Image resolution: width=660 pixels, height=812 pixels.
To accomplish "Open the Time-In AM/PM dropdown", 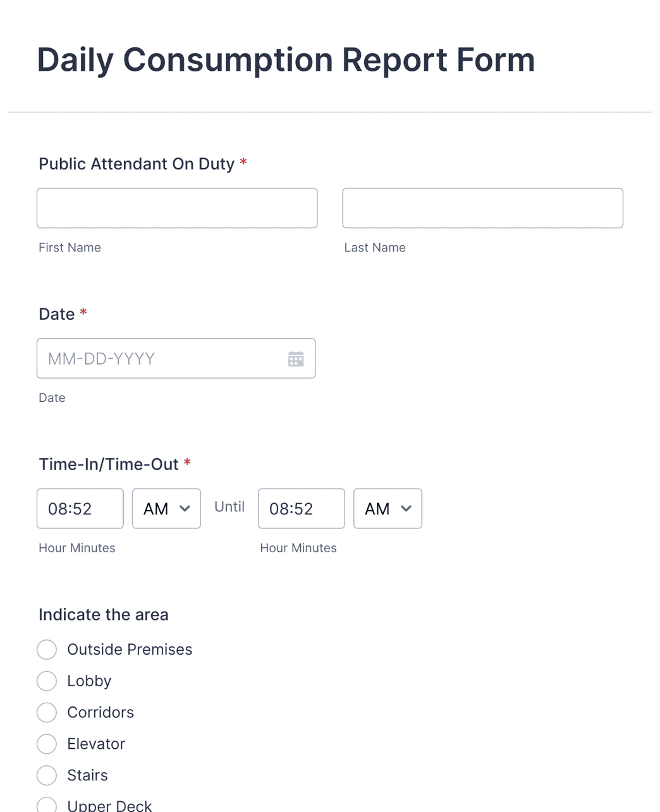I will point(166,508).
